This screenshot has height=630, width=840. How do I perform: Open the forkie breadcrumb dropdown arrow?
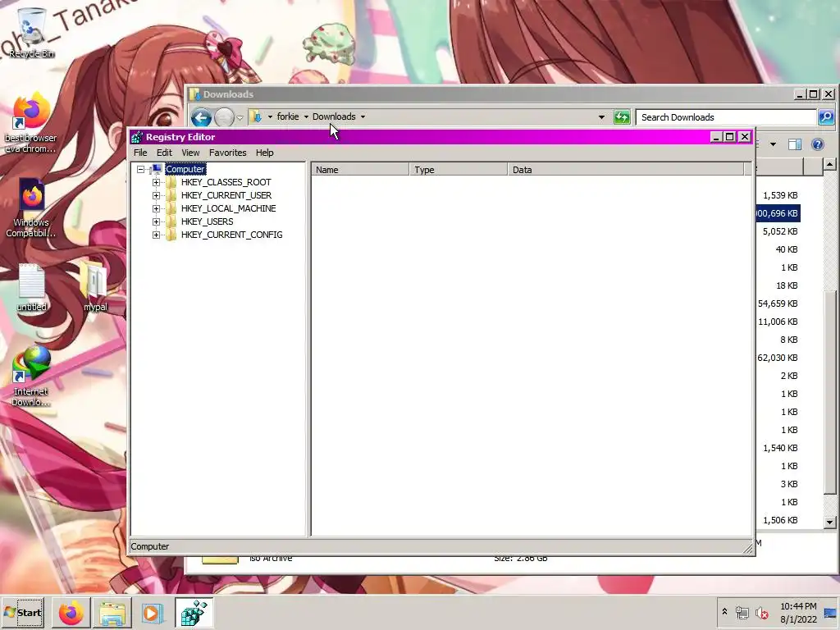click(x=307, y=116)
